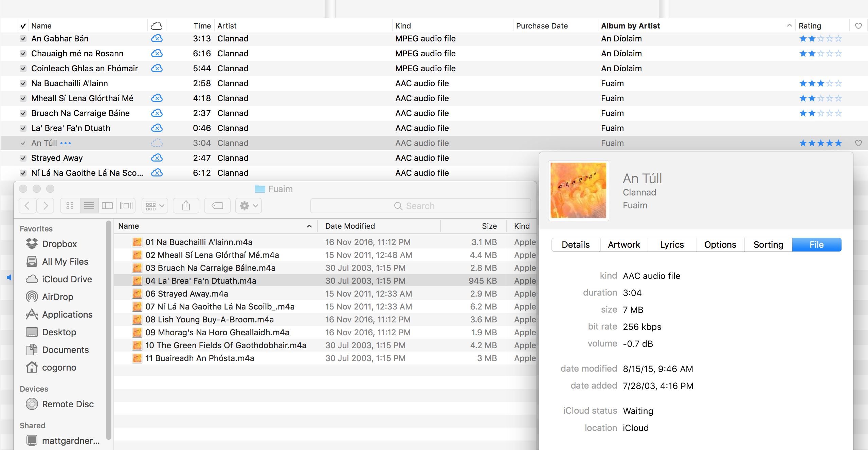The width and height of the screenshot is (868, 450).
Task: Toggle checkbox for La' Brea' Fa'n Dtuath
Action: 23,128
